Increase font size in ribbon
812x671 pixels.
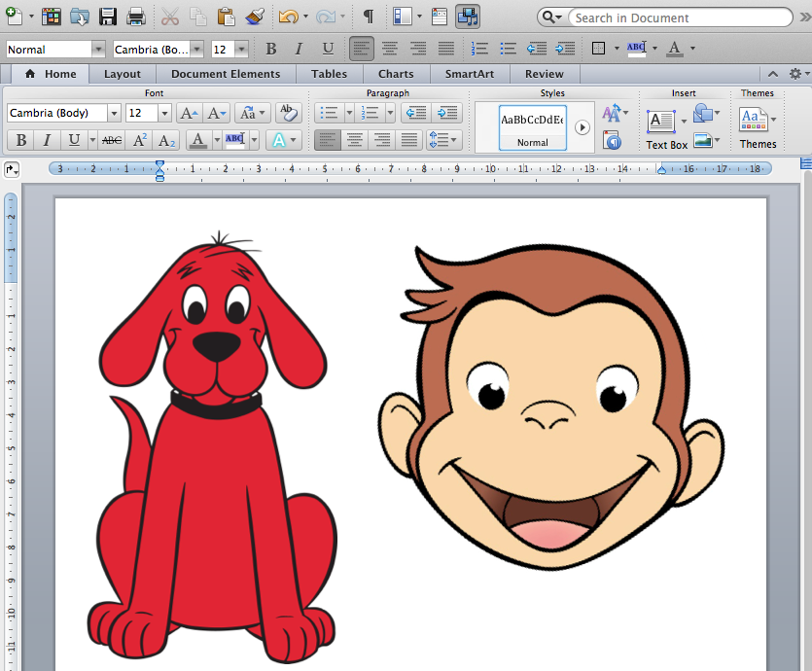[189, 113]
